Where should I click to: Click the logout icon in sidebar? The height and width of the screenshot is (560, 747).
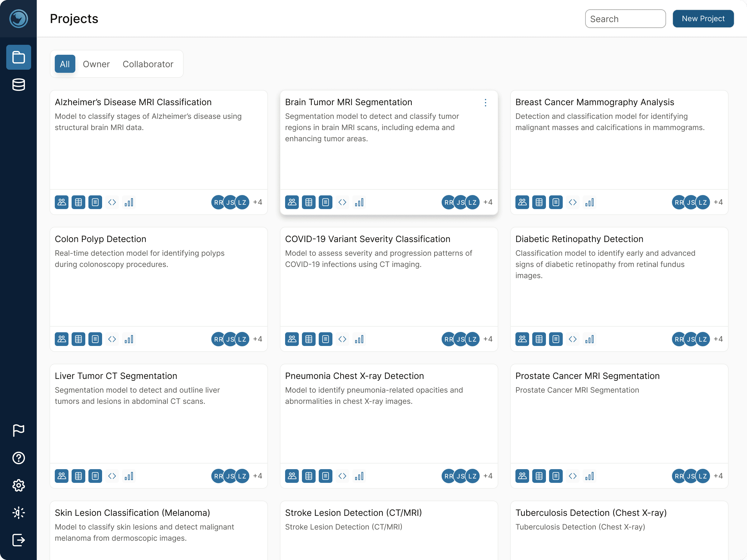pyautogui.click(x=19, y=540)
